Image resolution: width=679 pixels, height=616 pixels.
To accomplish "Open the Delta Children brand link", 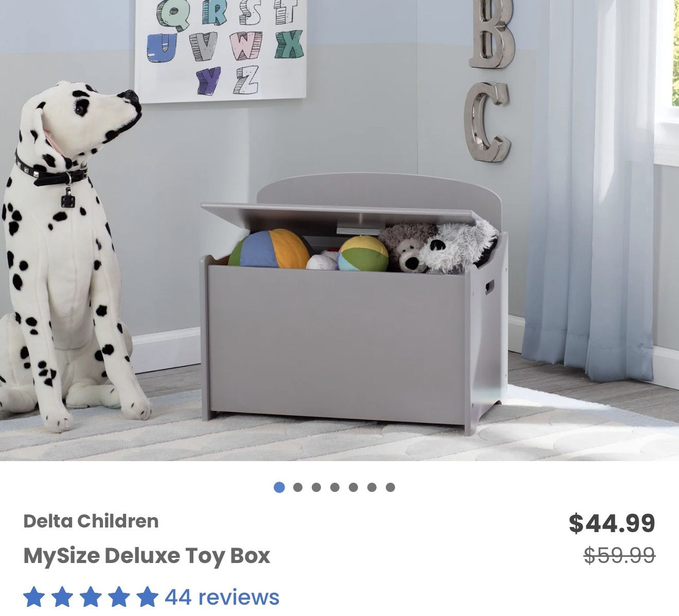I will pos(91,521).
